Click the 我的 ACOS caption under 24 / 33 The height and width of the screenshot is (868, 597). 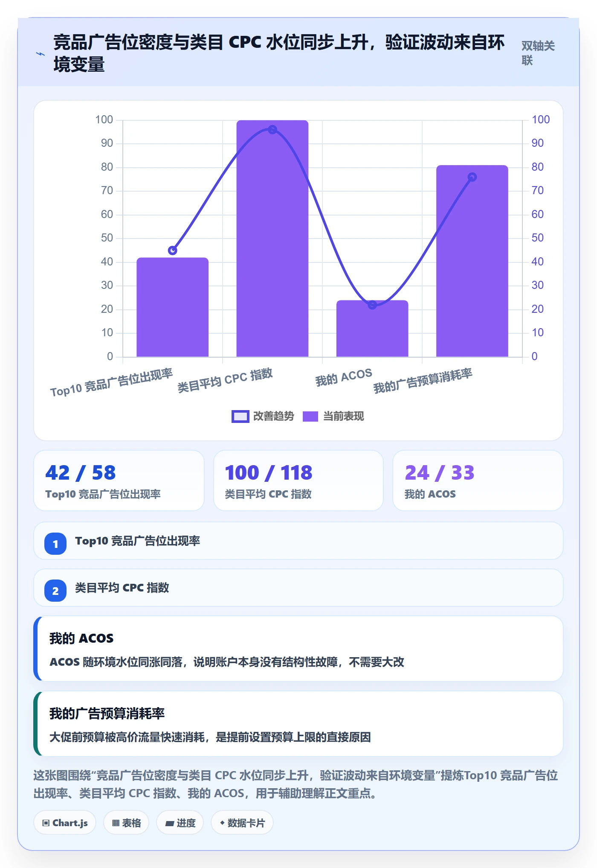point(430,494)
